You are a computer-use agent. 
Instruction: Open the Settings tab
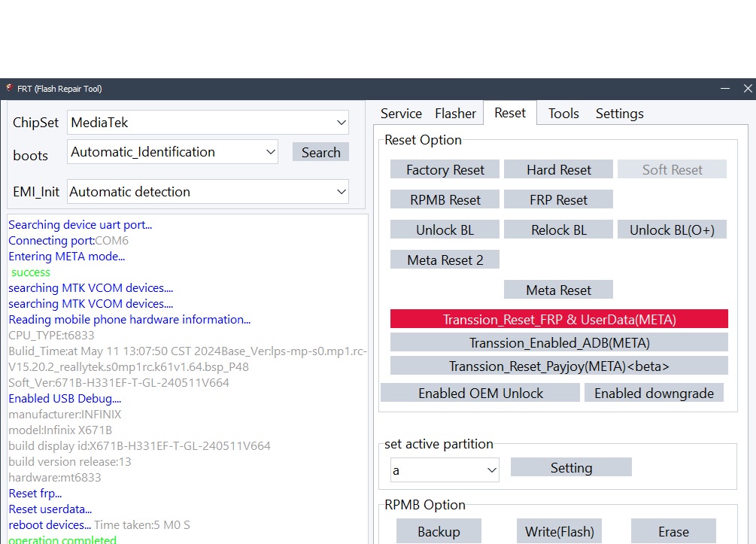[x=619, y=114]
